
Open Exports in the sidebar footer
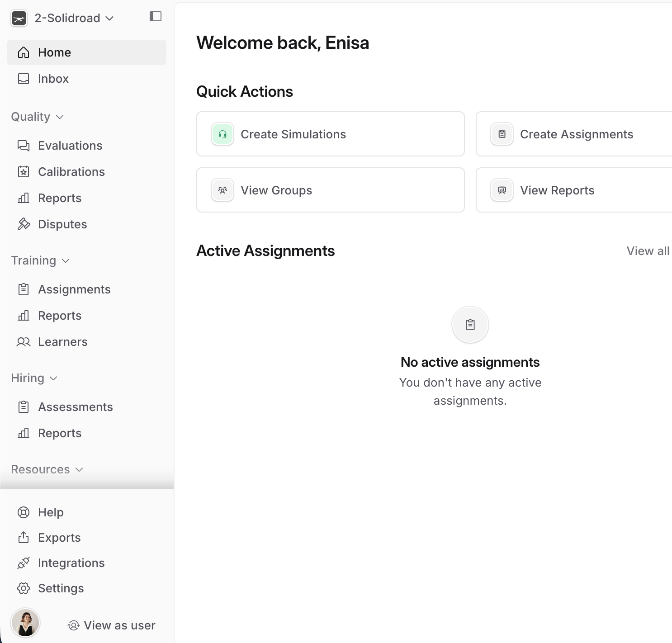click(x=87, y=537)
